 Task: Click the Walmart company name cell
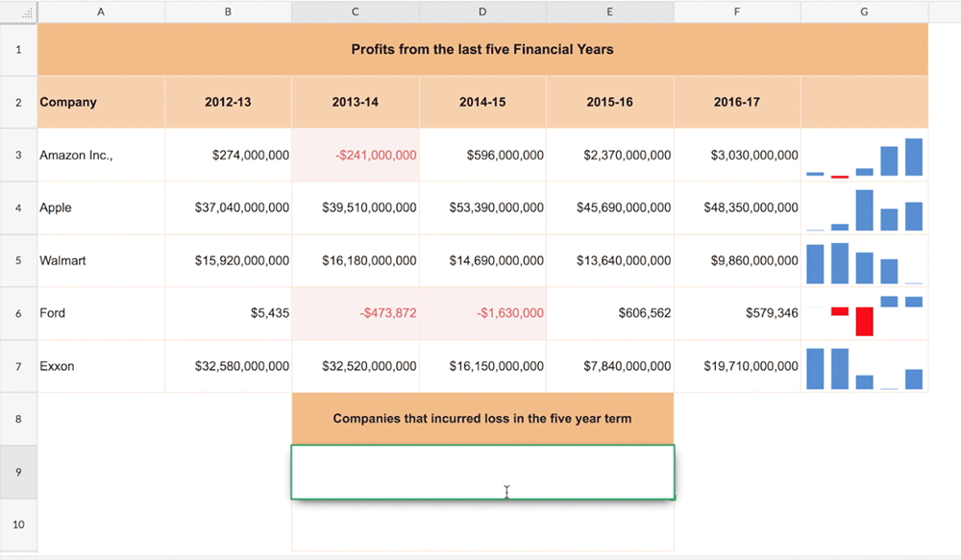coord(101,260)
